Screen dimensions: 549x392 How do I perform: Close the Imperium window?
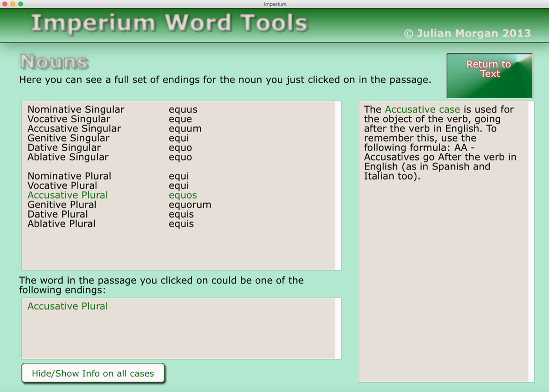click(x=5, y=4)
